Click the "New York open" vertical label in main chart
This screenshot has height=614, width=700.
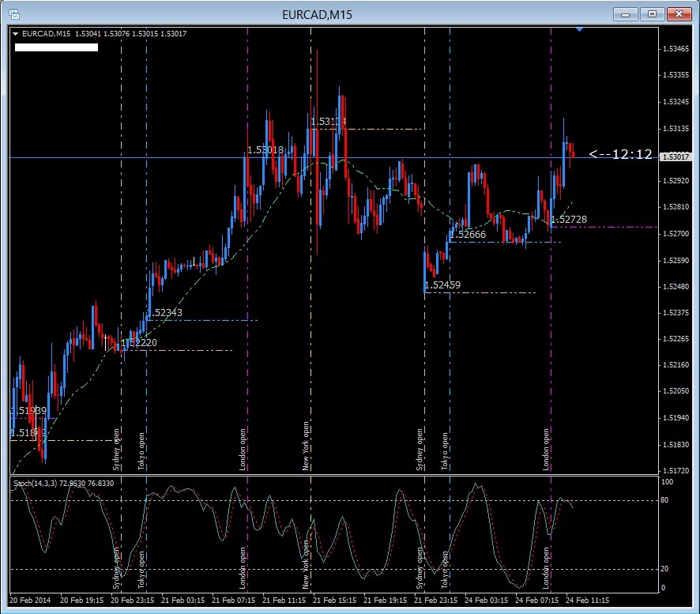(x=306, y=446)
